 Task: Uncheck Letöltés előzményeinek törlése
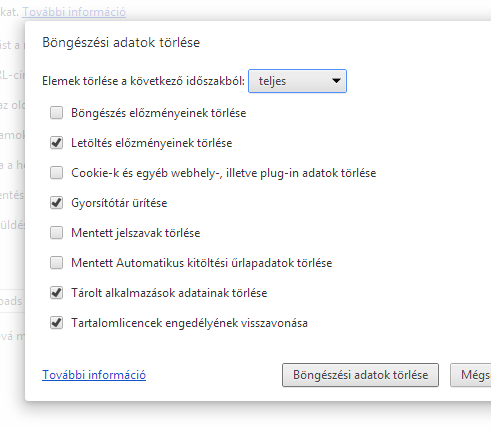56,143
